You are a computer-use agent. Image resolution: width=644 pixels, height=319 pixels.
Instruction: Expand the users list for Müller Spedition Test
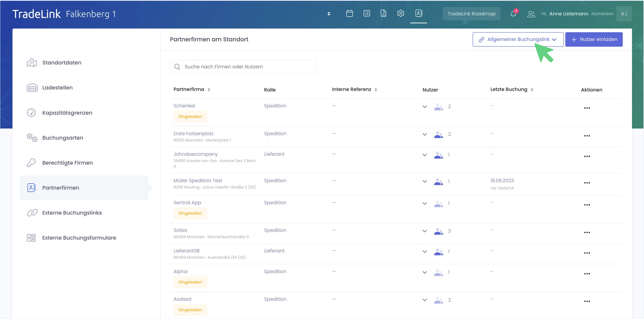pyautogui.click(x=424, y=181)
